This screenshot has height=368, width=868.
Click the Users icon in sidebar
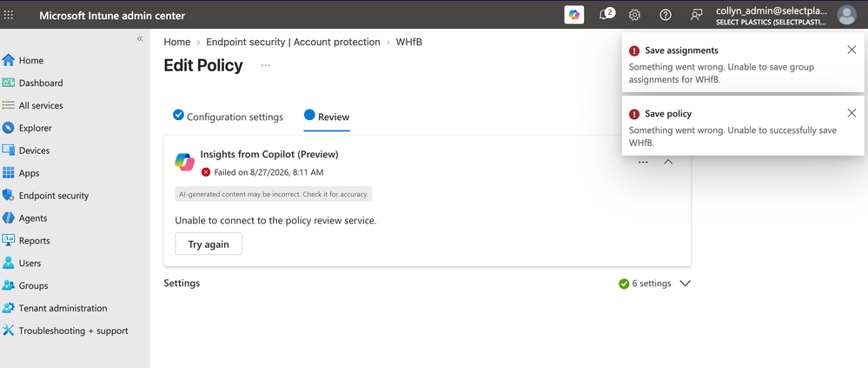(9, 263)
